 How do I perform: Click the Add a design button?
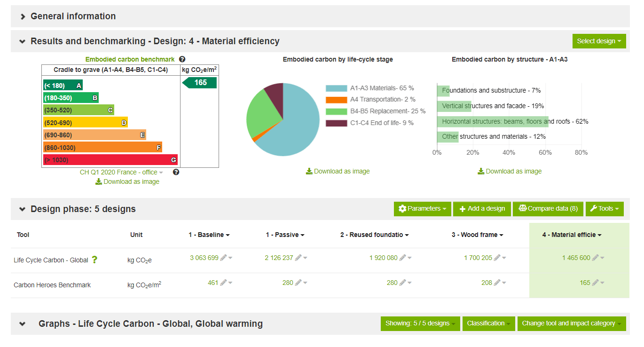pyautogui.click(x=482, y=209)
